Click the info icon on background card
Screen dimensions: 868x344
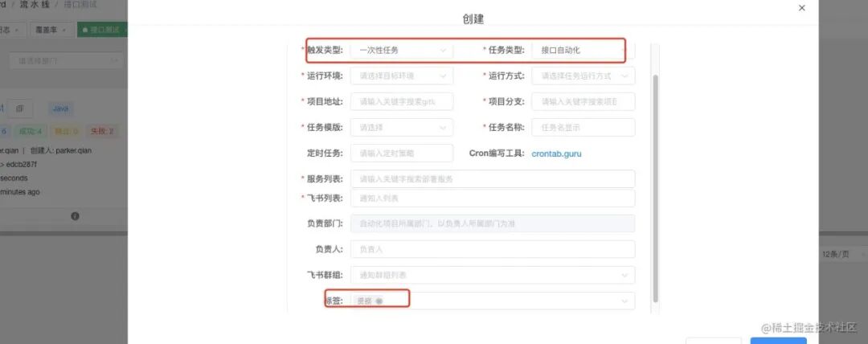click(x=75, y=216)
